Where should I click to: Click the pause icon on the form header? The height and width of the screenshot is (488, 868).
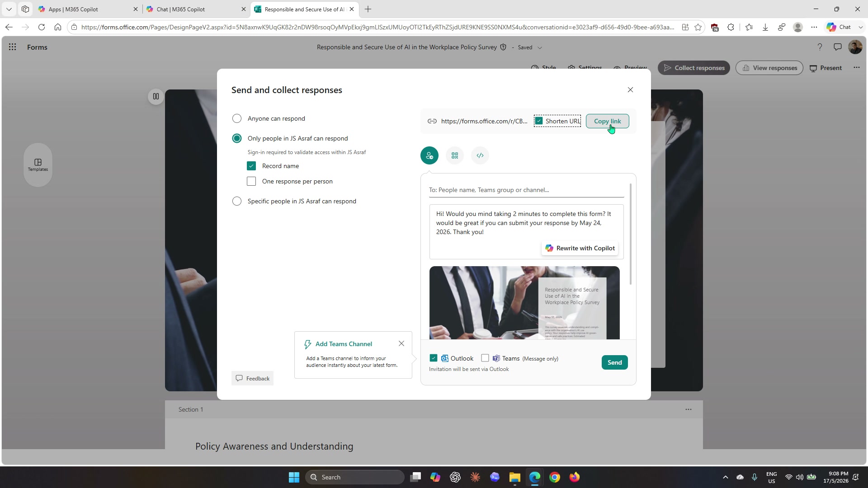[x=156, y=96]
